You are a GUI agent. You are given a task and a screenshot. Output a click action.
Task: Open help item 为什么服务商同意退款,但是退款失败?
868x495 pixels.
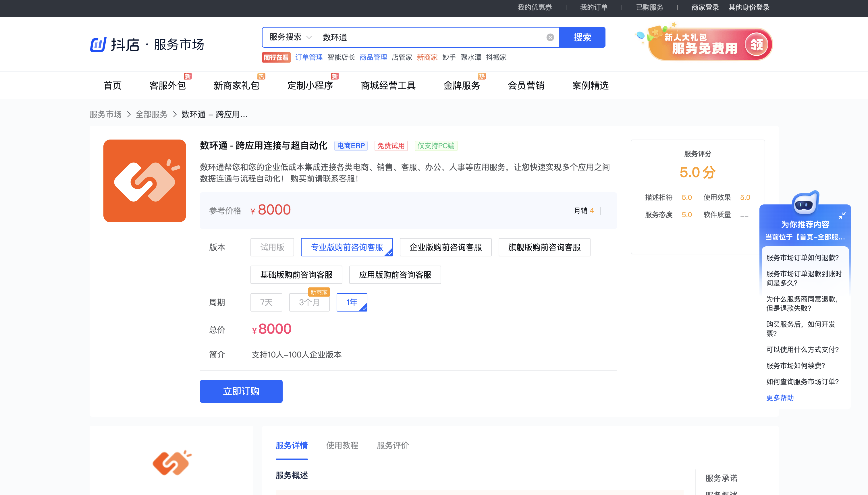tap(803, 303)
